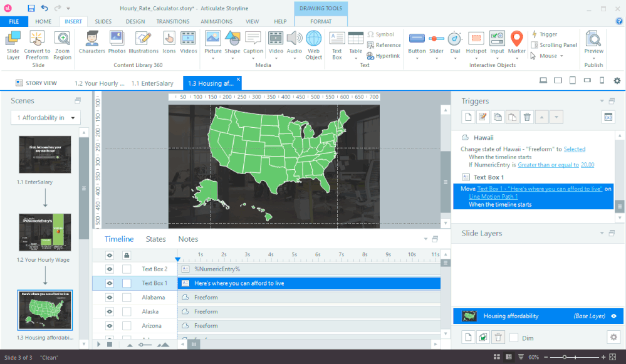Insert a Web Object
The width and height of the screenshot is (626, 364).
[x=313, y=42]
